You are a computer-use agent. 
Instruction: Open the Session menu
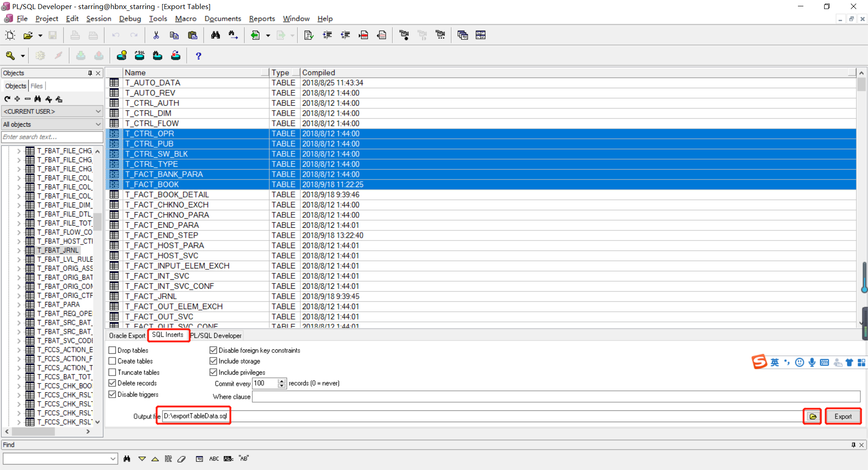point(99,19)
